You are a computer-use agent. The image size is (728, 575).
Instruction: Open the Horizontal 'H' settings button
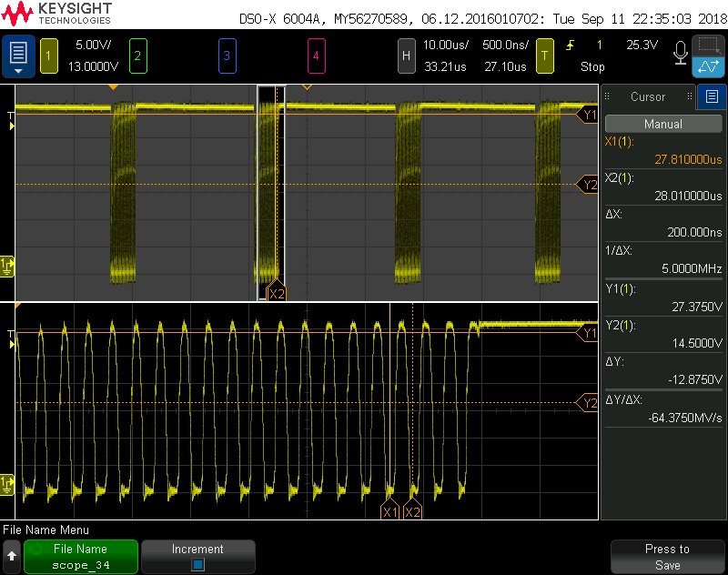406,56
